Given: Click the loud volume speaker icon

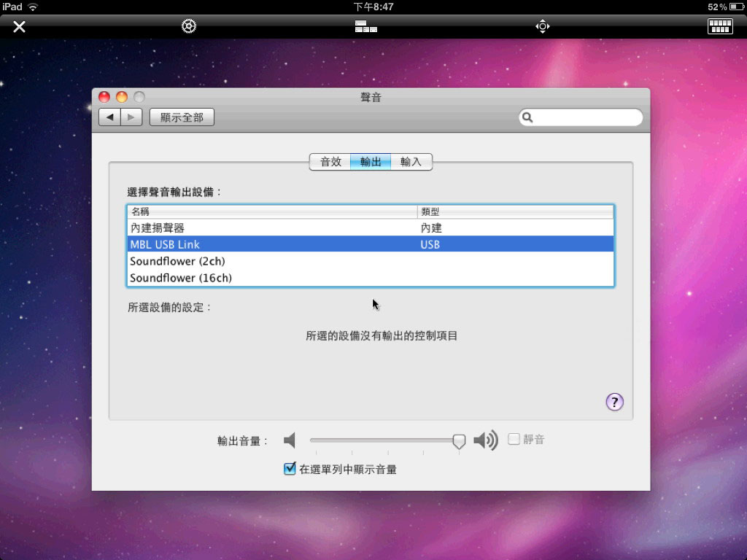Looking at the screenshot, I should (x=485, y=440).
